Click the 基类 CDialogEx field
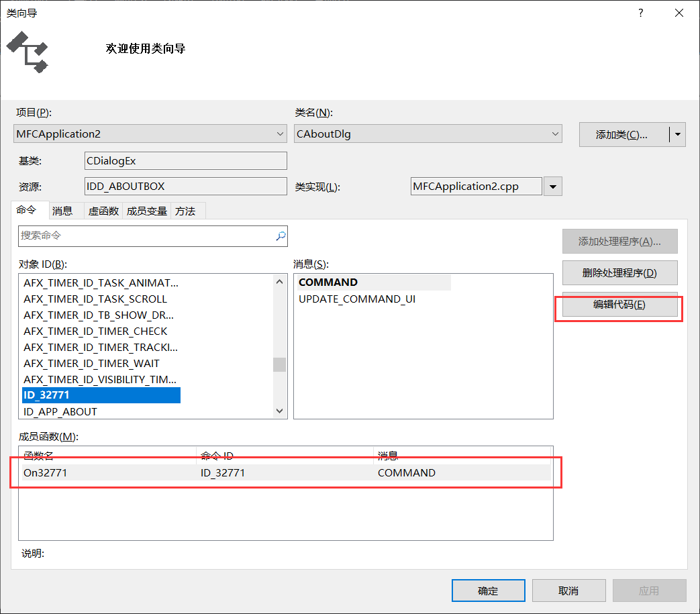This screenshot has height=614, width=700. (186, 160)
